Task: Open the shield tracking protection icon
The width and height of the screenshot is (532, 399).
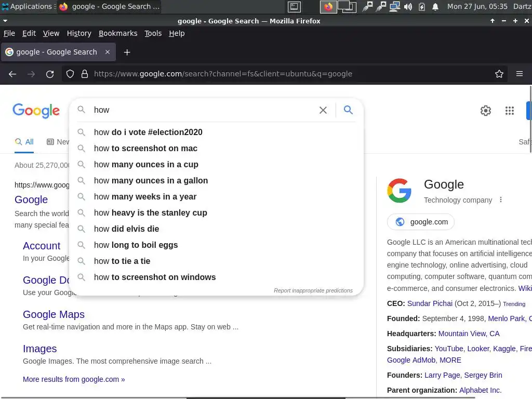Action: (x=70, y=74)
